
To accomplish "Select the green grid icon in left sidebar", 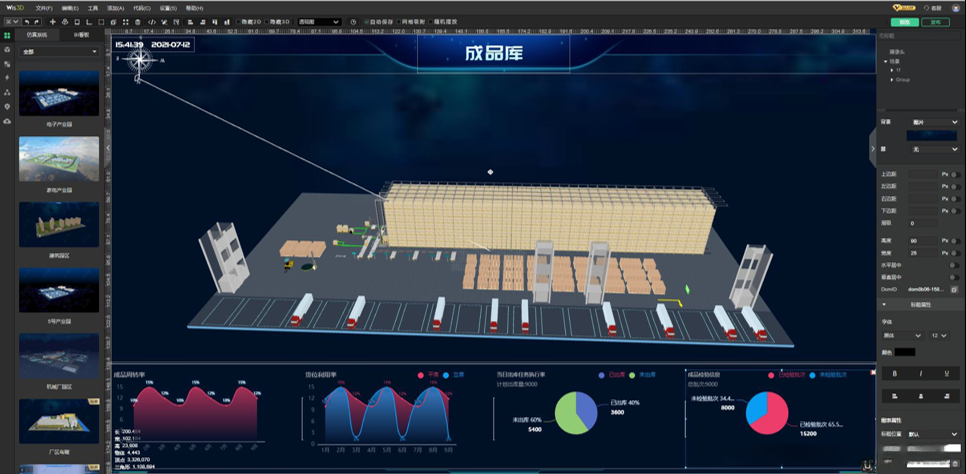I will point(7,36).
